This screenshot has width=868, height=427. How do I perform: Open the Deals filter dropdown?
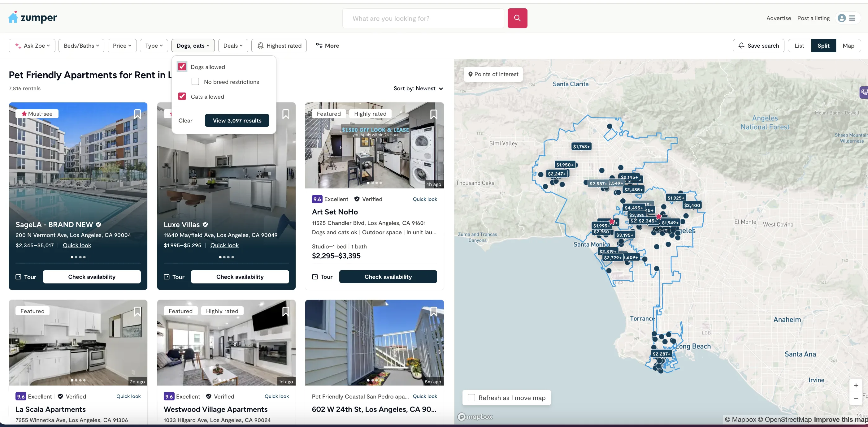pos(233,45)
